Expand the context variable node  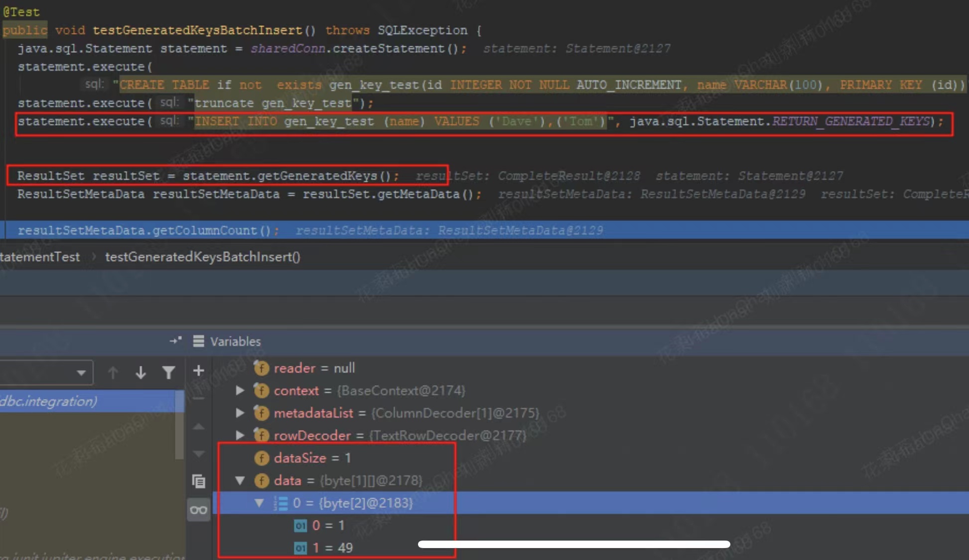pyautogui.click(x=240, y=390)
